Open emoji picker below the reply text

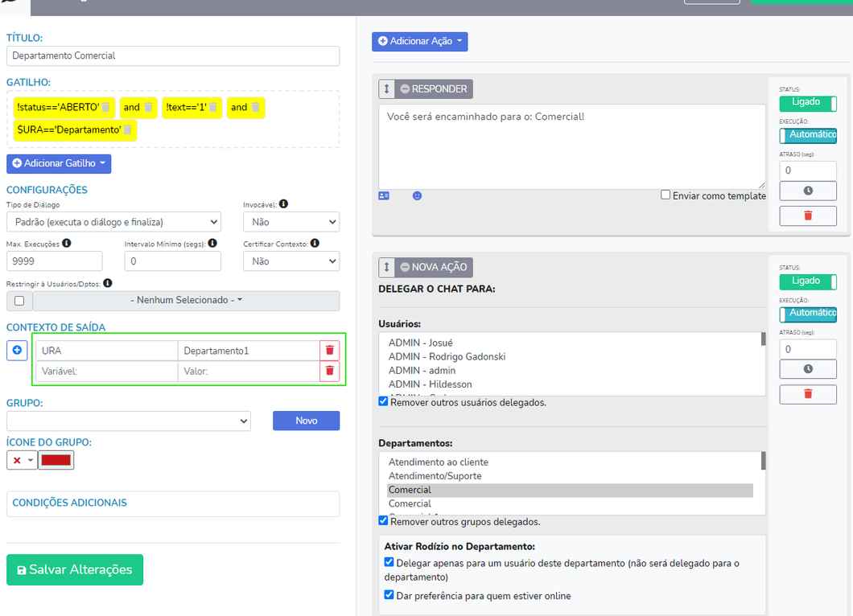(x=417, y=195)
